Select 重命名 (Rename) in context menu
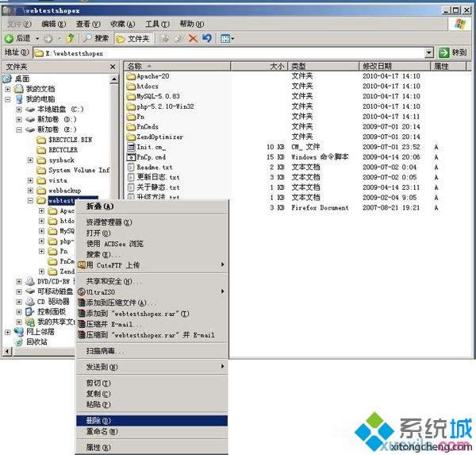 tap(102, 431)
